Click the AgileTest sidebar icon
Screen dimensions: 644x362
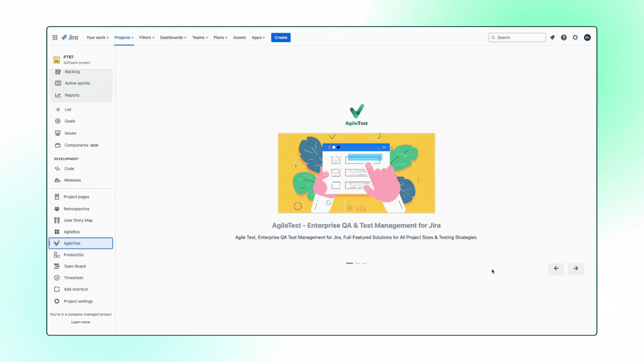57,243
